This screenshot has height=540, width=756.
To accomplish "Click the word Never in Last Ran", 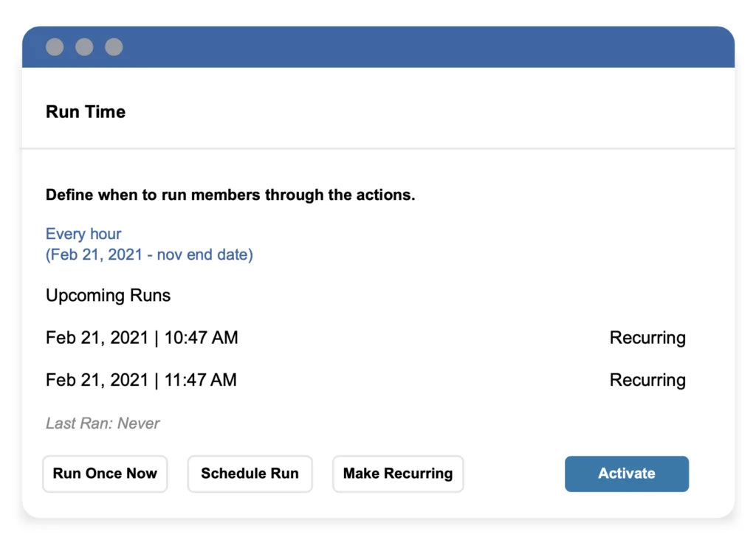I will pos(140,423).
